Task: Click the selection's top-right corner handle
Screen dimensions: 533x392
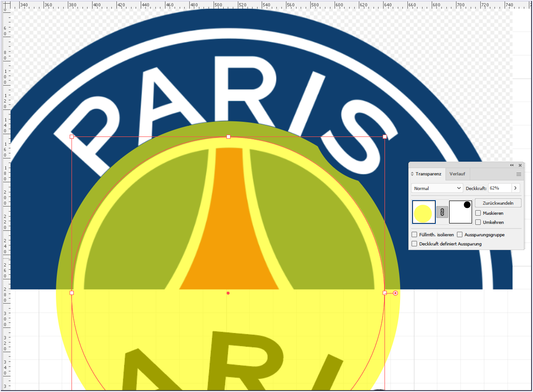Action: pyautogui.click(x=385, y=137)
